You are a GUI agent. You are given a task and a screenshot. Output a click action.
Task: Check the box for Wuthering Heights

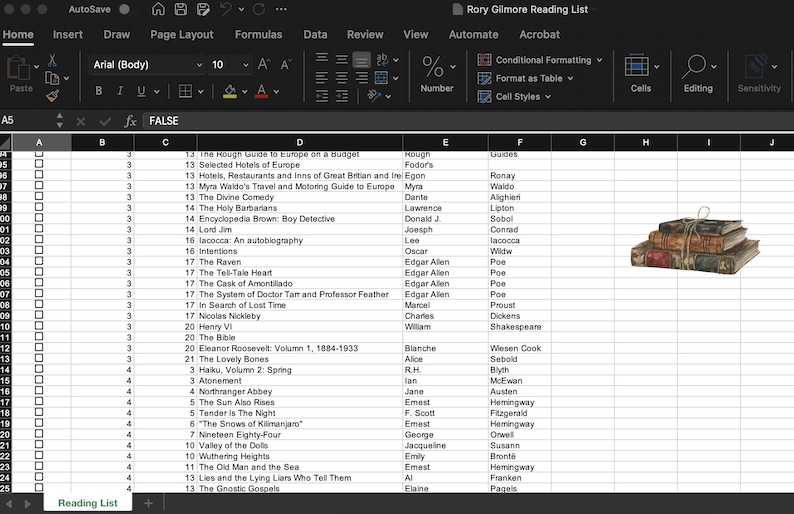click(39, 456)
